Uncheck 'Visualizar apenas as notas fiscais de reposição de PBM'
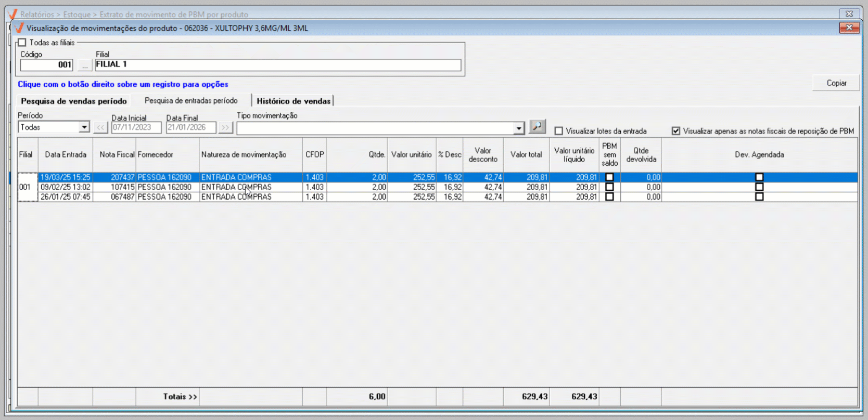Image resolution: width=868 pixels, height=420 pixels. tap(676, 131)
